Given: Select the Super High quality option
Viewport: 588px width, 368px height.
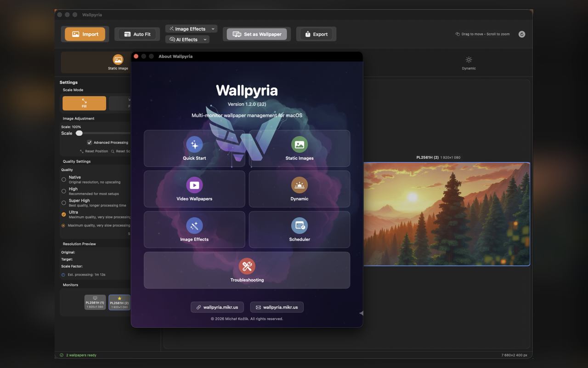Looking at the screenshot, I should point(64,203).
